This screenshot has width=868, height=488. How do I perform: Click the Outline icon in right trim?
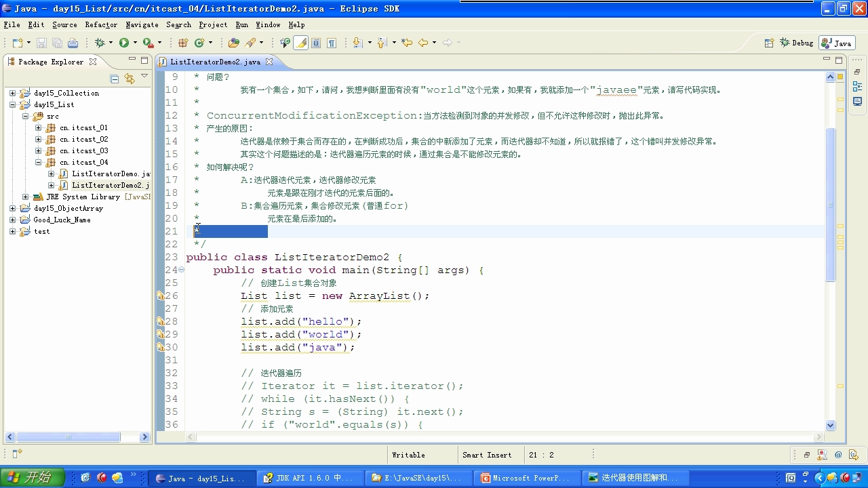click(857, 87)
